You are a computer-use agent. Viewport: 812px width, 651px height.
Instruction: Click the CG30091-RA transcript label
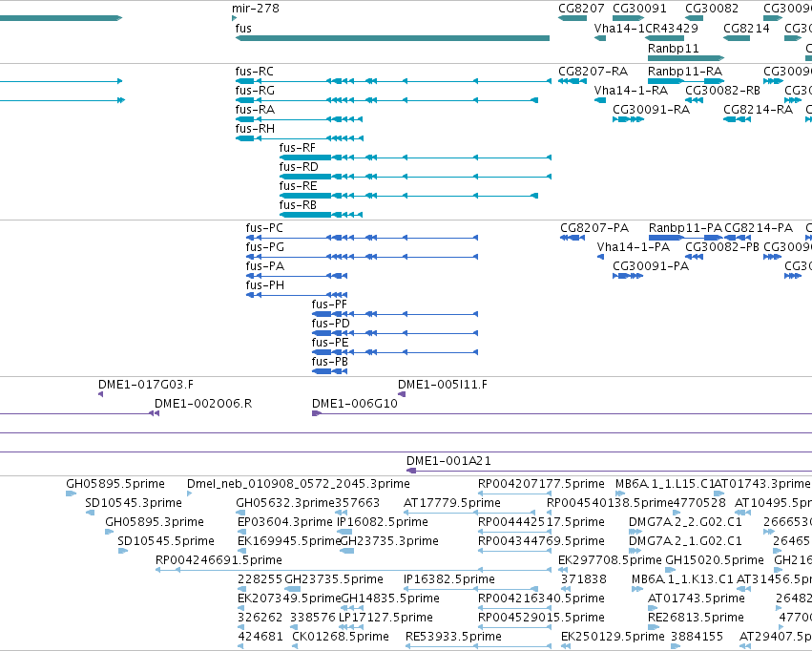[x=651, y=109]
